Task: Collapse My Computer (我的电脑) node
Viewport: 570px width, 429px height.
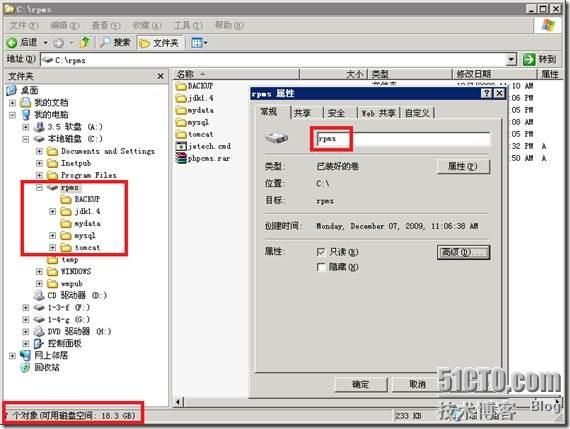Action: click(12, 115)
